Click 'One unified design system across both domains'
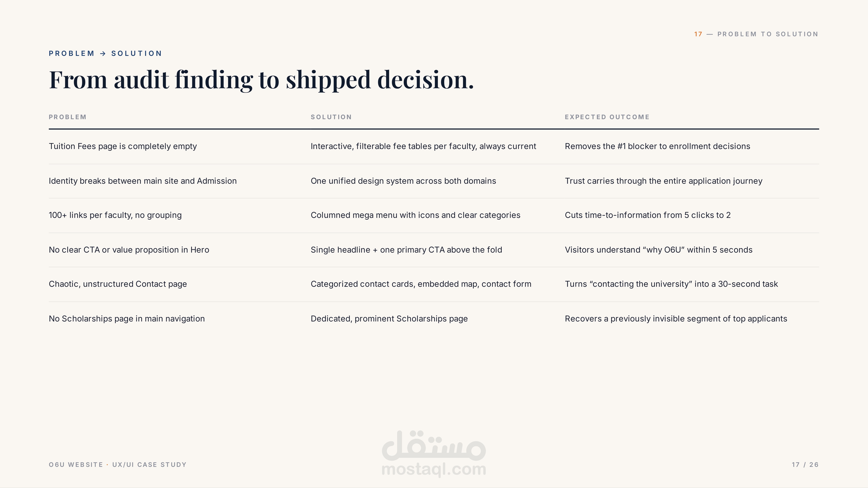The height and width of the screenshot is (488, 868). click(403, 181)
